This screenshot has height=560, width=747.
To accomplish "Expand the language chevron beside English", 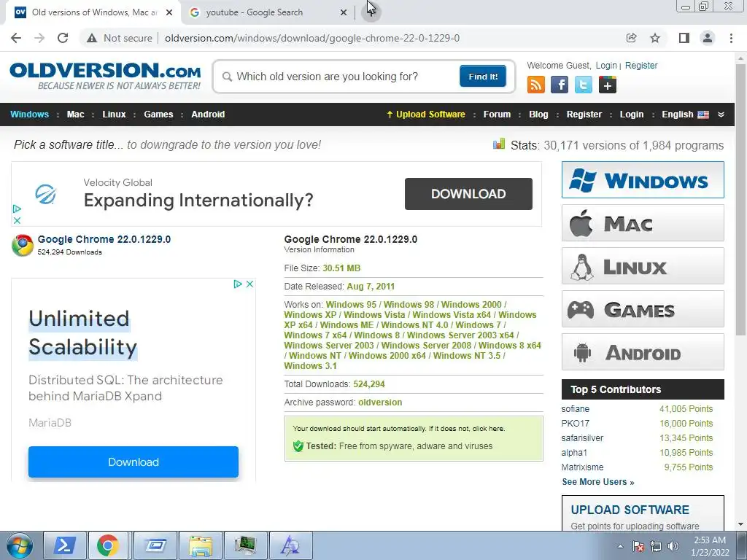I will click(721, 114).
